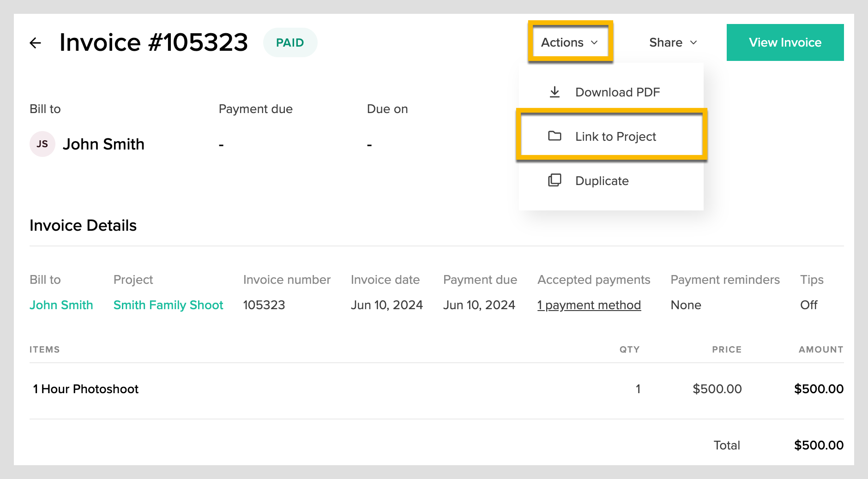Screen dimensions: 868x479
Task: Open John Smith client link
Action: click(x=61, y=305)
